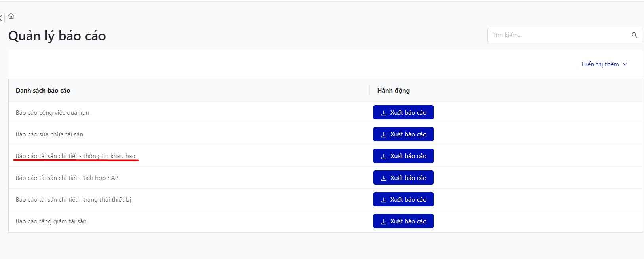Focus the 'Tìm kiếm...' search field
The image size is (644, 259).
pyautogui.click(x=558, y=35)
